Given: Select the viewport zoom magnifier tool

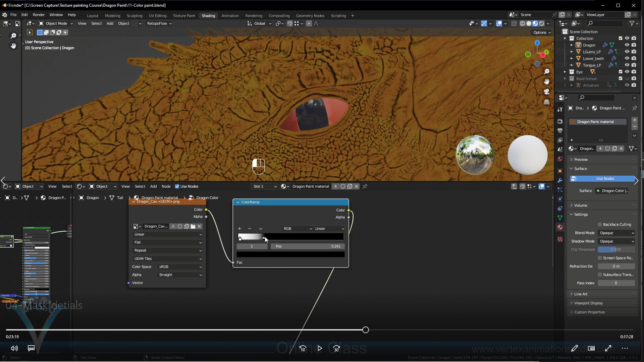Looking at the screenshot, I should point(546,72).
